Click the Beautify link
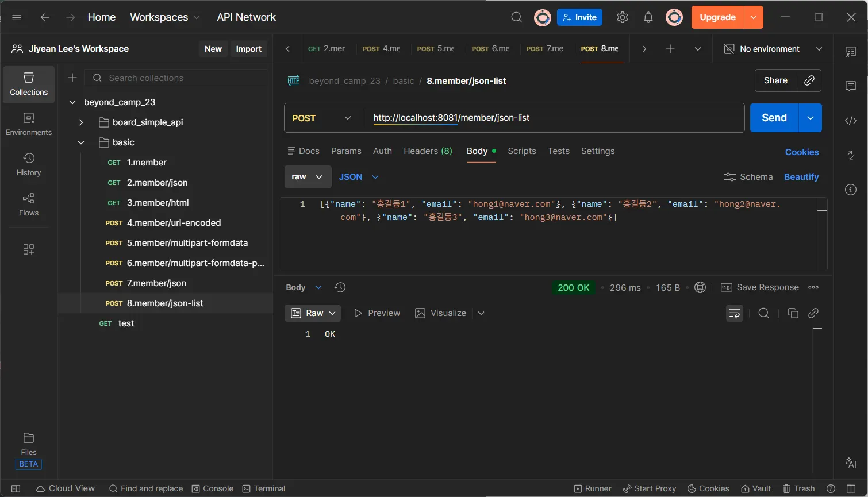Screen dimensions: 868x497 [801, 177]
